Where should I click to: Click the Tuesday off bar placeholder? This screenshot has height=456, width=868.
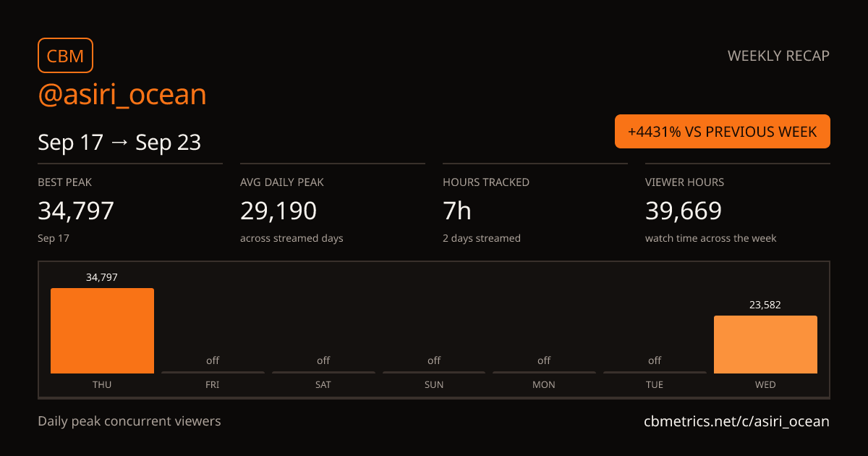(x=655, y=372)
